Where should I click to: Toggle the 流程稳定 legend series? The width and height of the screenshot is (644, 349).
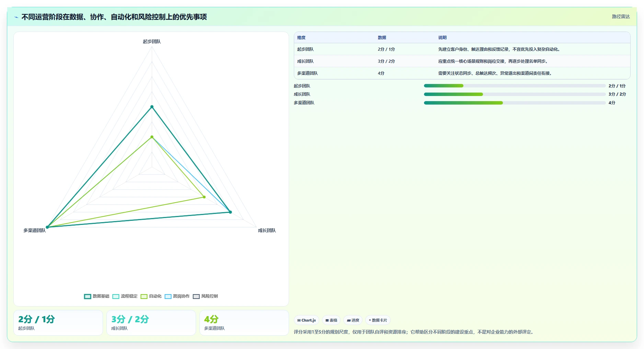(x=125, y=296)
